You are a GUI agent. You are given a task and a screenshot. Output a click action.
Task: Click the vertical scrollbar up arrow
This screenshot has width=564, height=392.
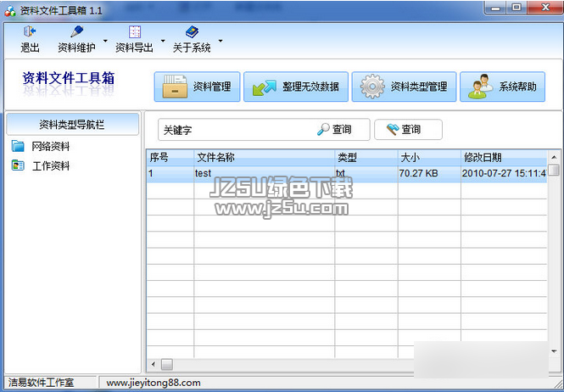pyautogui.click(x=554, y=157)
